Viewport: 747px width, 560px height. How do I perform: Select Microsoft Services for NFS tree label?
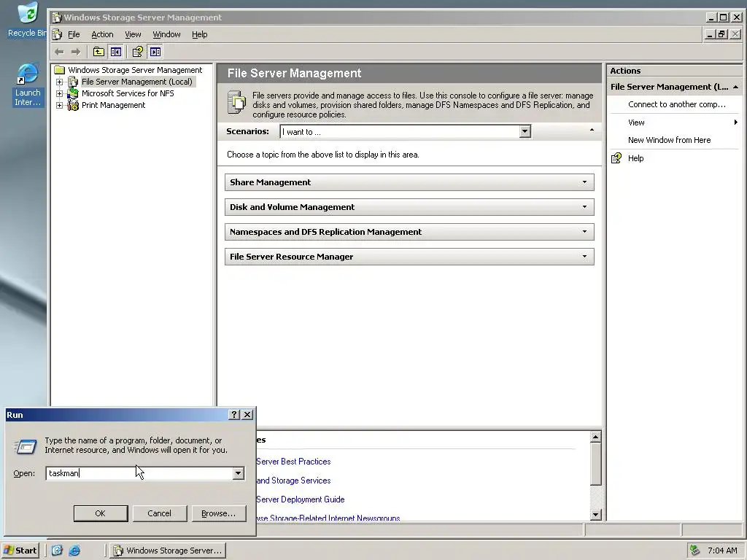[128, 93]
